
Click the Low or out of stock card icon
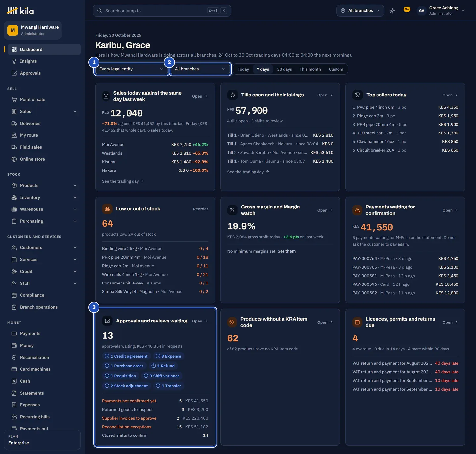pos(107,209)
